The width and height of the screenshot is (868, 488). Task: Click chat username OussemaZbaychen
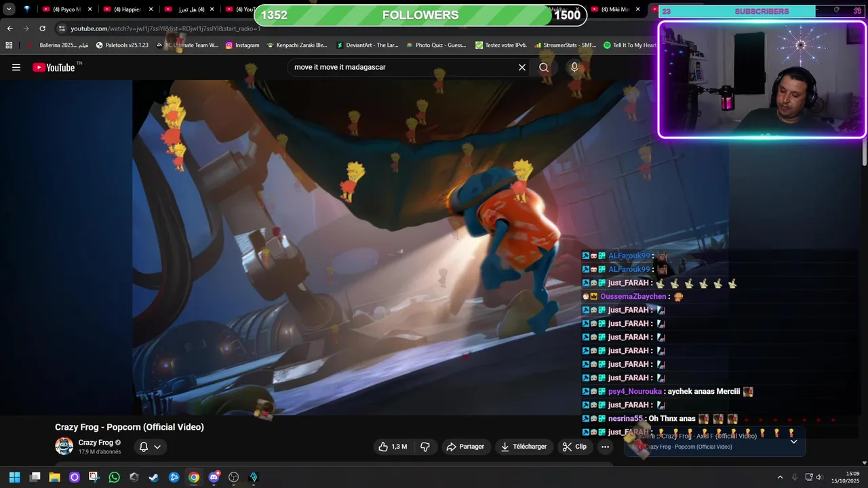pyautogui.click(x=633, y=297)
